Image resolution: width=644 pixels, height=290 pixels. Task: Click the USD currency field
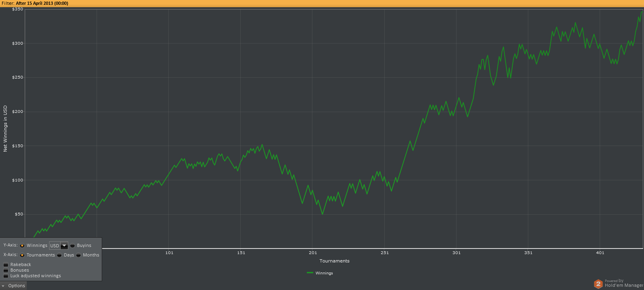pyautogui.click(x=55, y=246)
